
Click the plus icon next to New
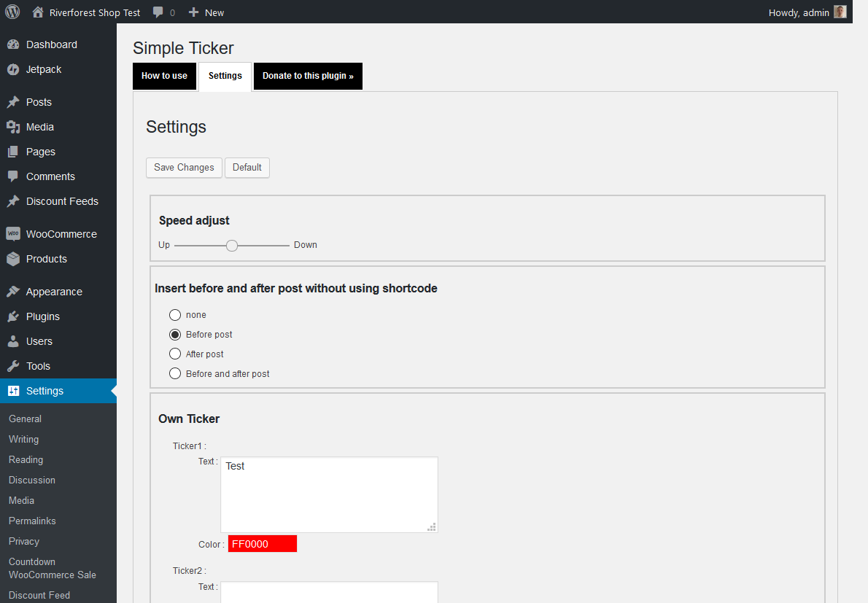[193, 12]
